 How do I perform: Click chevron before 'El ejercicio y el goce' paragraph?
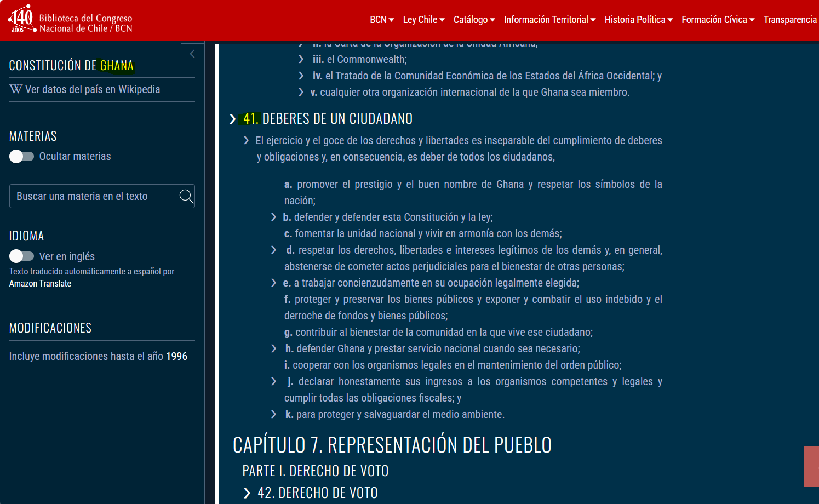coord(247,141)
